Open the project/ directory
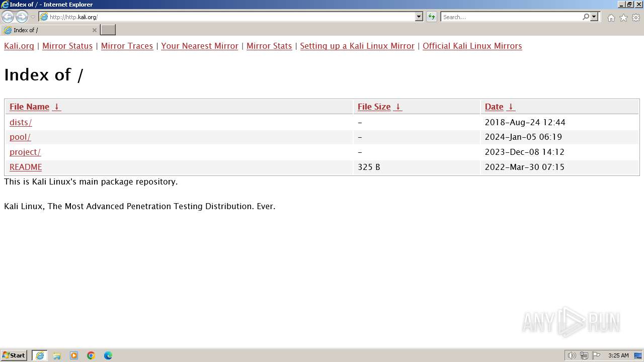 [x=25, y=152]
